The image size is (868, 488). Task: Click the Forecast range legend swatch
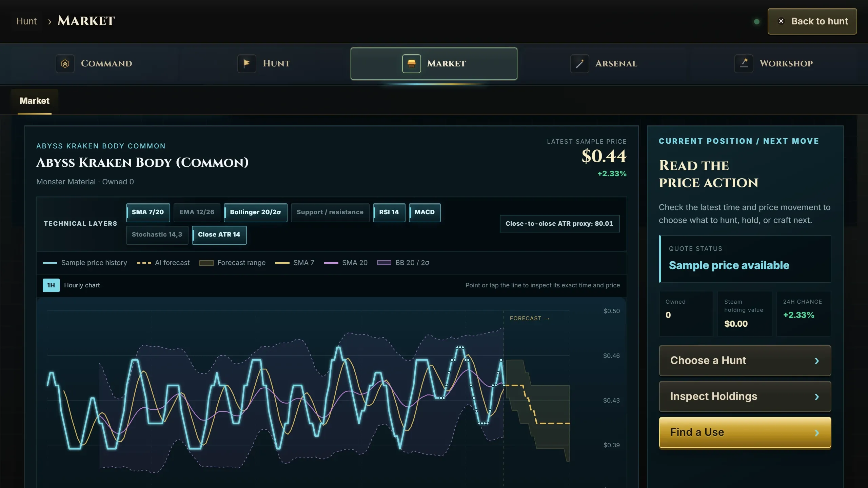coord(206,263)
